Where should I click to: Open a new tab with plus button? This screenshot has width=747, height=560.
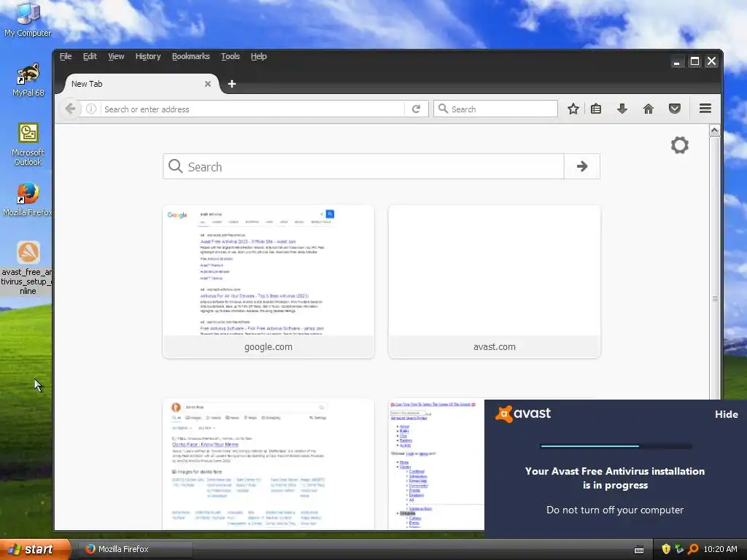232,84
